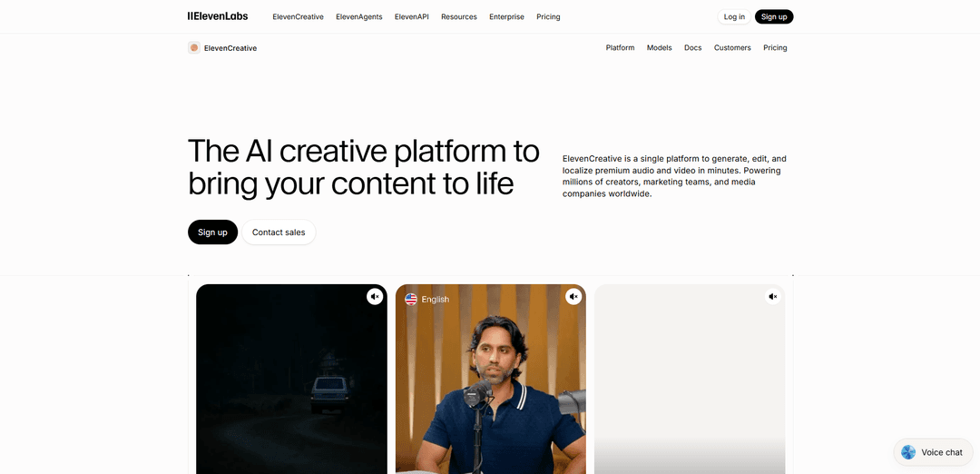Click the Contact sales button

(x=279, y=232)
